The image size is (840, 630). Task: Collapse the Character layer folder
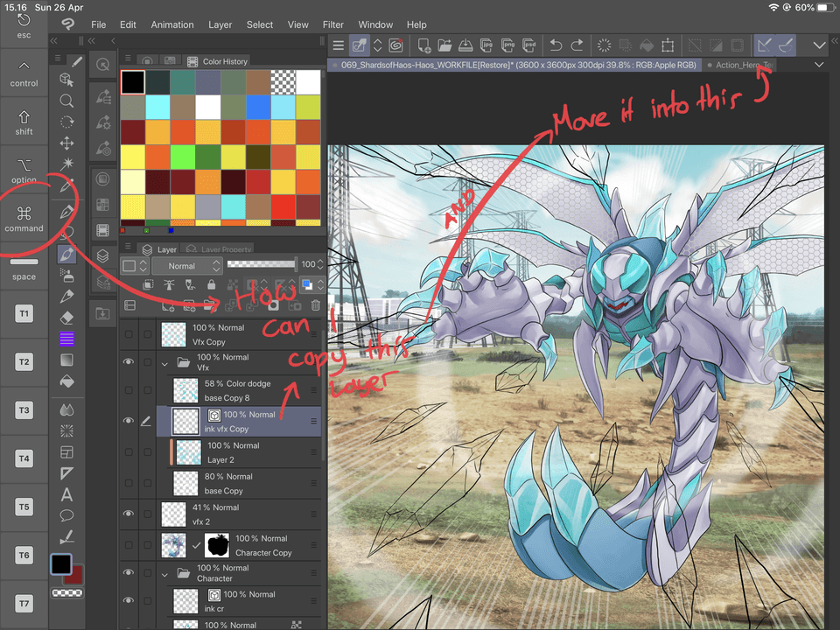pos(165,574)
